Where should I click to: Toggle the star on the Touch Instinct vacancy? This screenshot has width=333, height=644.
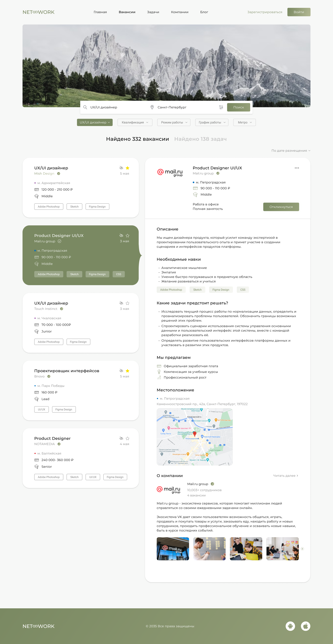click(x=128, y=303)
